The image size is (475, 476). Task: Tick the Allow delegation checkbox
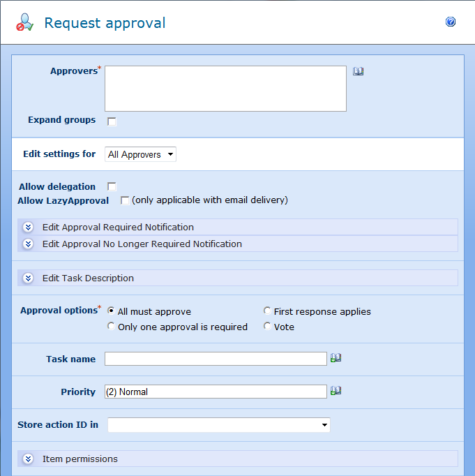coord(112,186)
